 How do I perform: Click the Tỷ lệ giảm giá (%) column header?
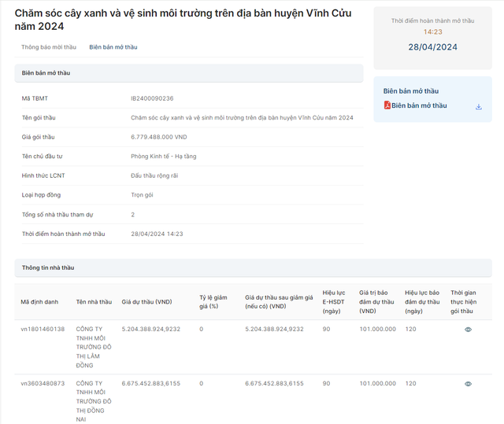point(213,301)
